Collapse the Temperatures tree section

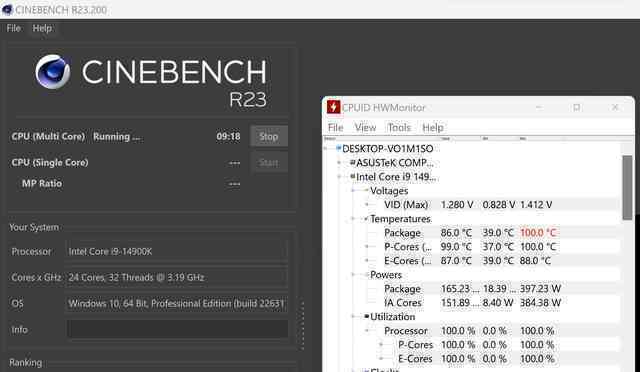[353, 219]
